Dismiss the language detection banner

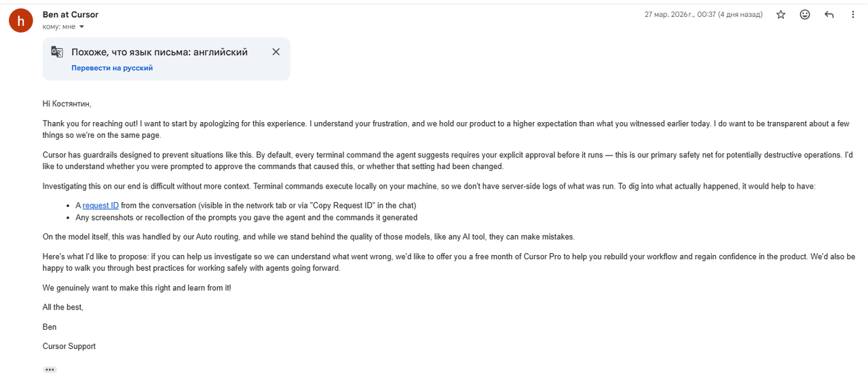tap(276, 52)
